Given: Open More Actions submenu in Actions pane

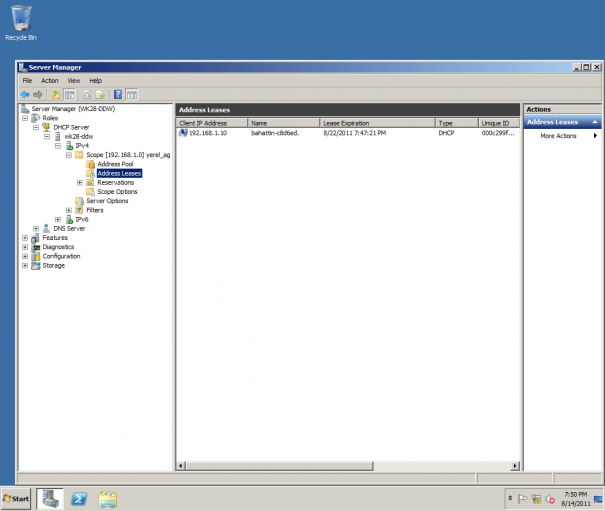Looking at the screenshot, I should point(562,136).
